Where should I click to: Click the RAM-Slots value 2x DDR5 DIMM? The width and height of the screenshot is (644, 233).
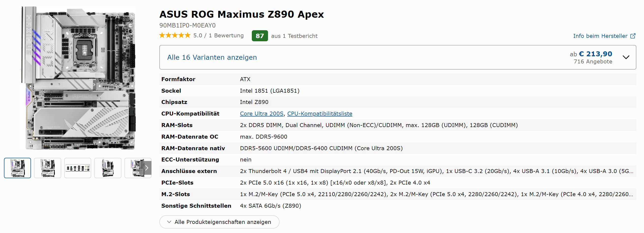[379, 125]
